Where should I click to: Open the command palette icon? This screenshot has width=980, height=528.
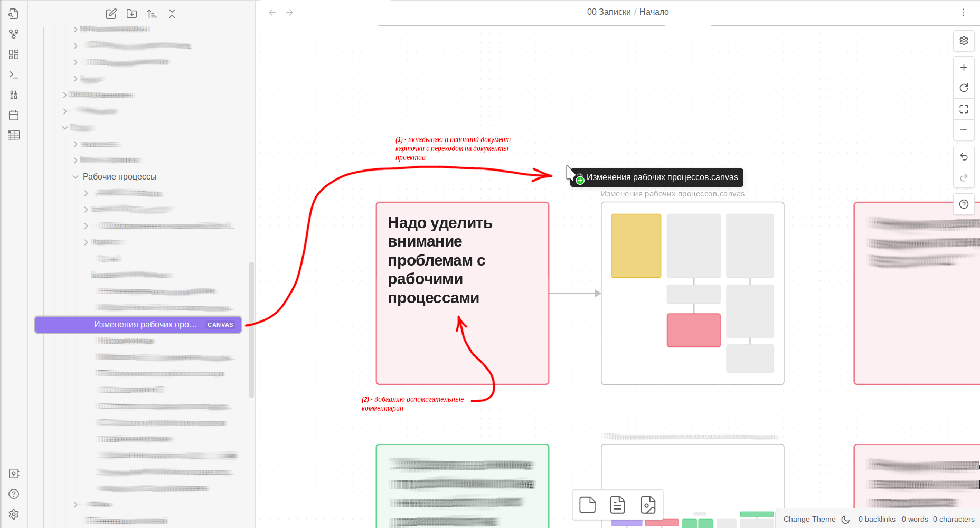(x=14, y=75)
